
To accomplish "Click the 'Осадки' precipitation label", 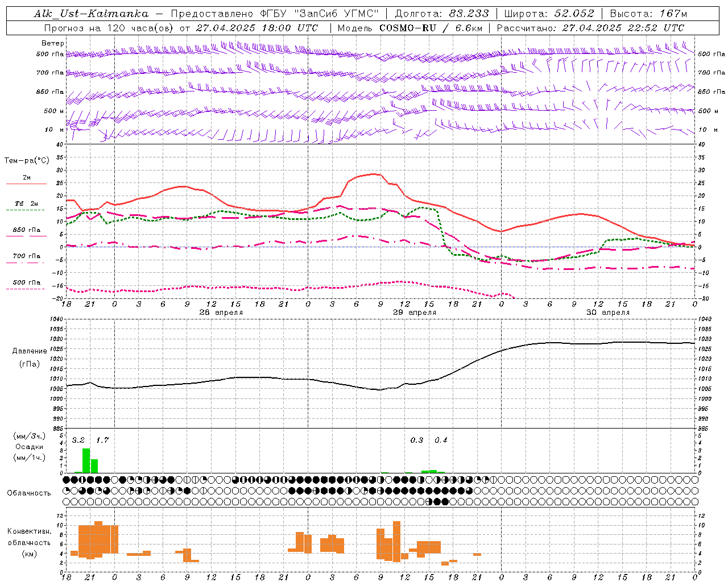I will click(30, 447).
